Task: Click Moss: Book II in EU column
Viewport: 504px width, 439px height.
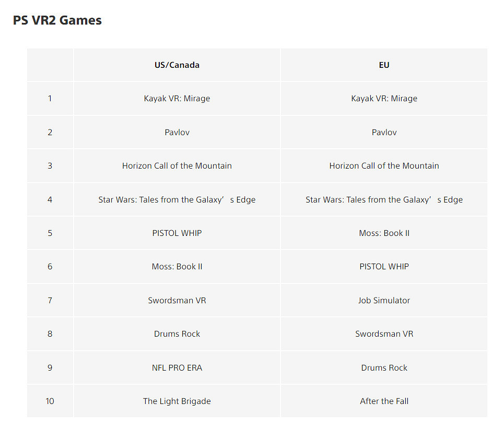Action: 384,233
